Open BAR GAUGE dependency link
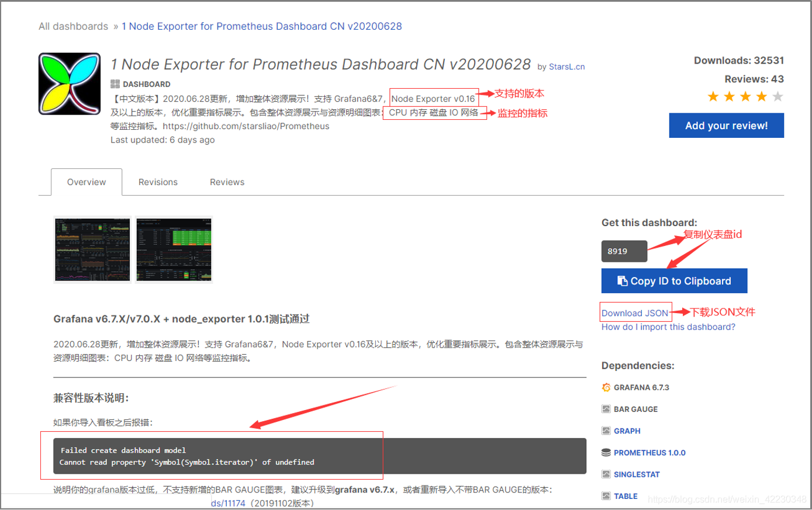Viewport: 812px width, 510px height. (635, 409)
